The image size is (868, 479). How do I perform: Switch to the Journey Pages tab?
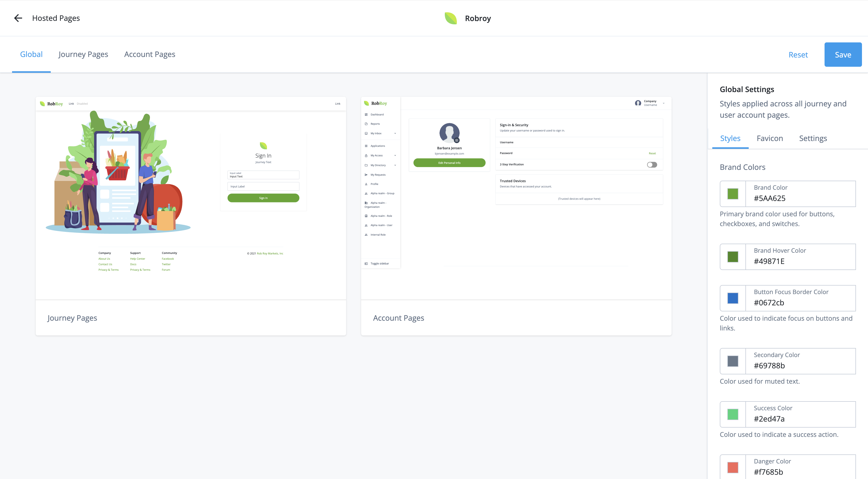pyautogui.click(x=83, y=54)
